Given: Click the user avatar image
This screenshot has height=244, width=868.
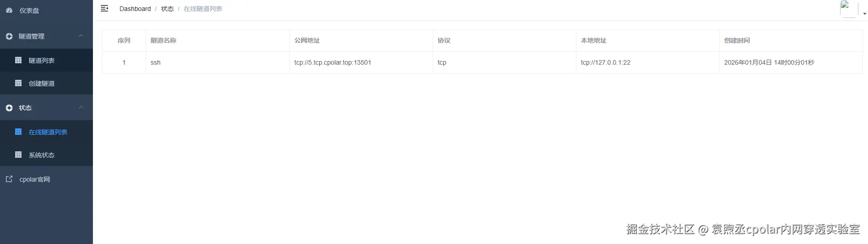Looking at the screenshot, I should [848, 9].
